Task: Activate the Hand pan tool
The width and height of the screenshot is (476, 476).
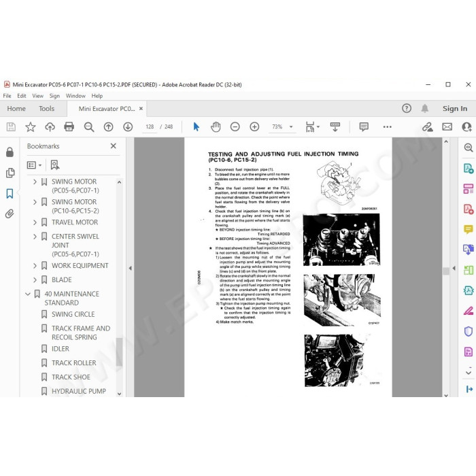Action: pos(216,126)
